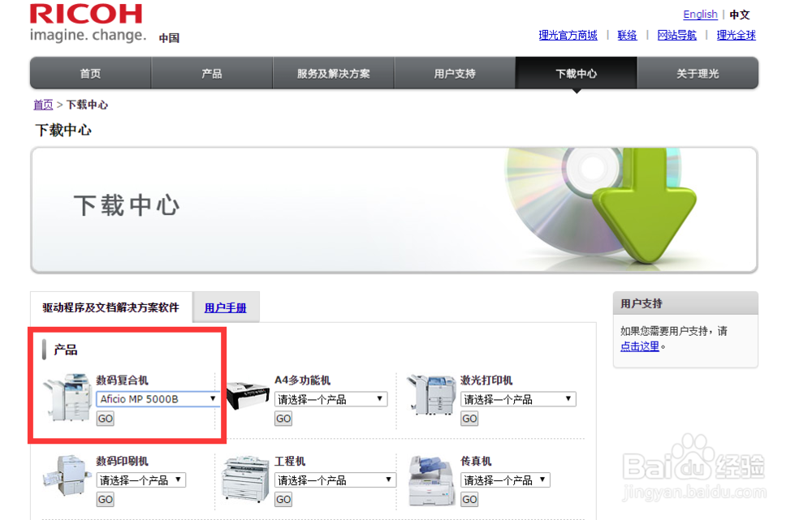Switch to the 用户手册 tab
This screenshot has width=812, height=520.
tap(225, 307)
